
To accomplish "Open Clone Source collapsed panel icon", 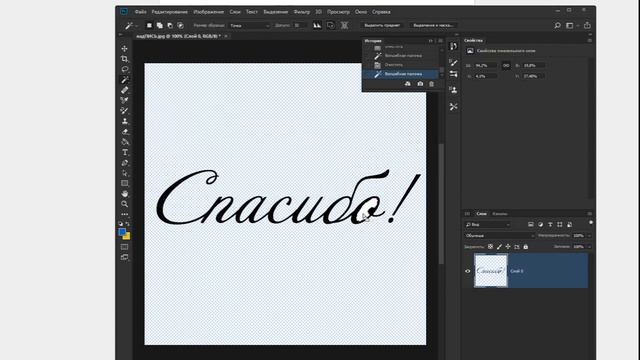I will (x=453, y=90).
